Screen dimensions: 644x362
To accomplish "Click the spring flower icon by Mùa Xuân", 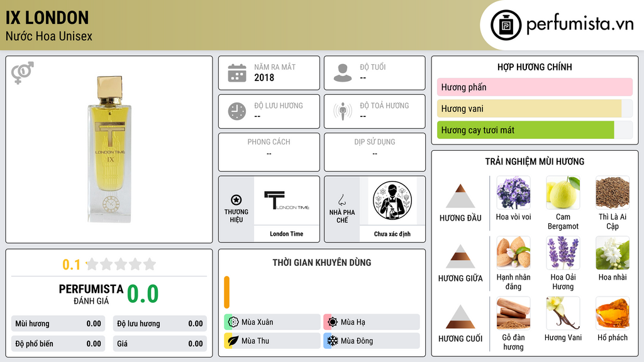I will 233,322.
